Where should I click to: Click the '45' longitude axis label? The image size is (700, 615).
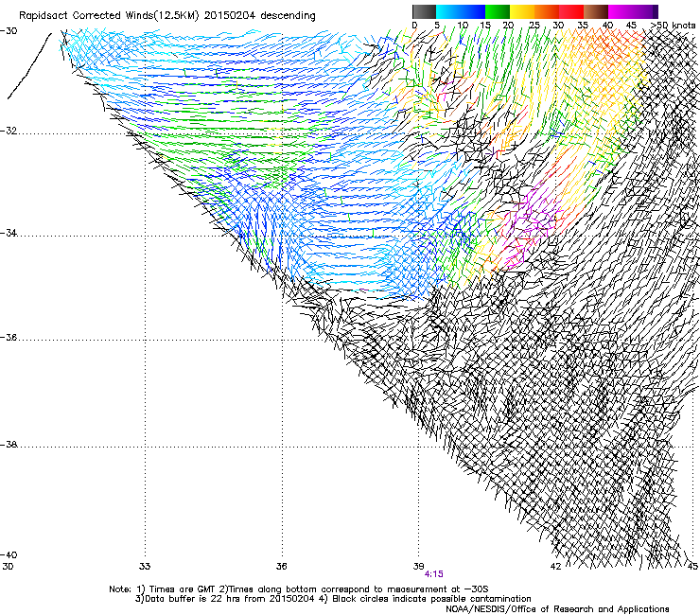692,567
